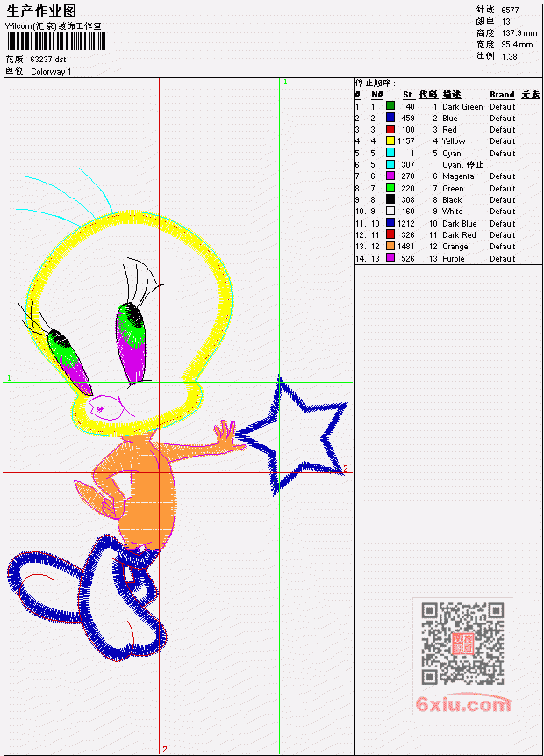Click the design file name 63237.dst
The height and width of the screenshot is (756, 544).
[x=48, y=60]
